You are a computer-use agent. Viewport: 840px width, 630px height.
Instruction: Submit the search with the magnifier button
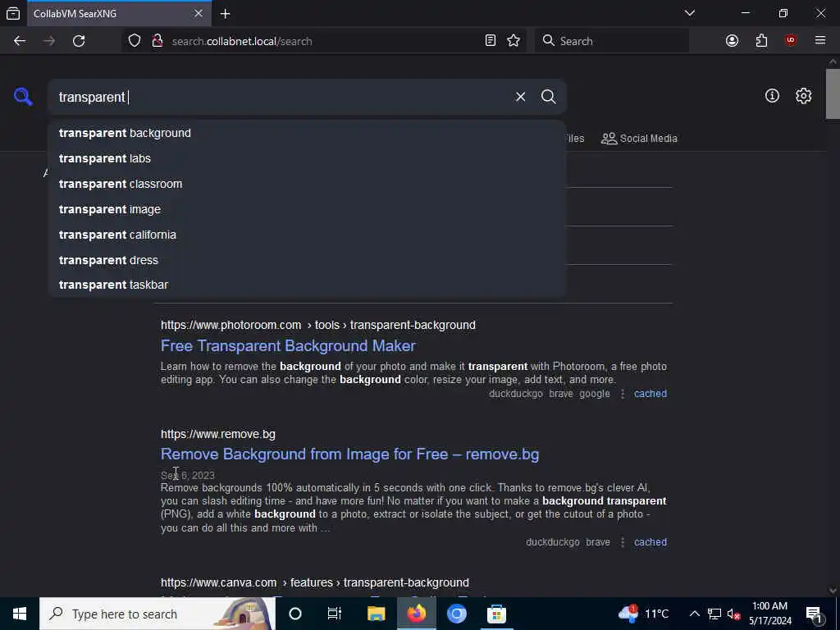pos(549,97)
